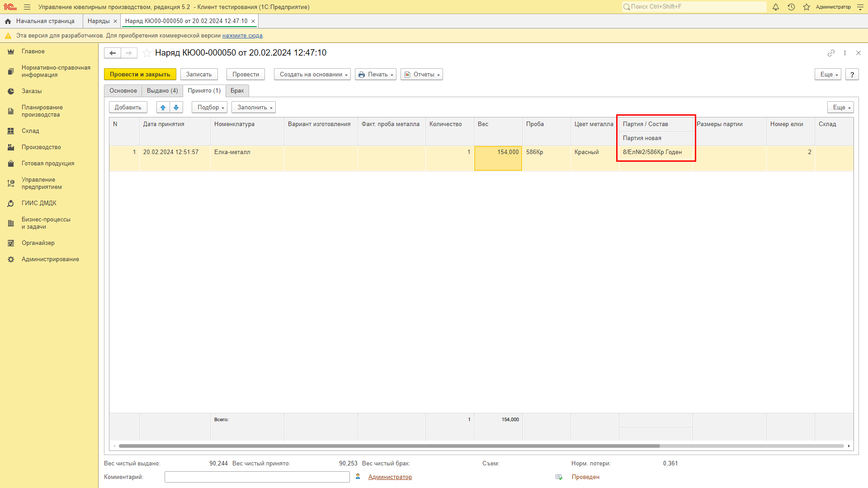Image resolution: width=868 pixels, height=488 pixels.
Task: Follow нажмите сюда link
Action: [x=242, y=36]
